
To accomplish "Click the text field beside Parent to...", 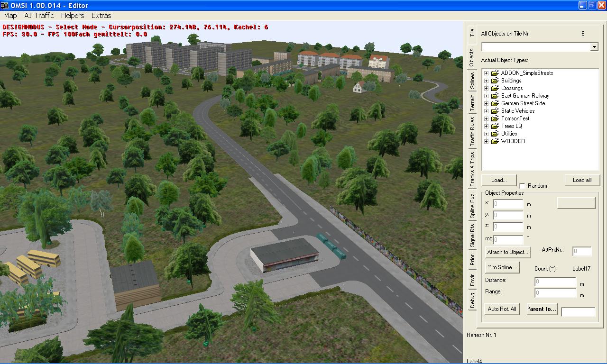I will tap(578, 312).
